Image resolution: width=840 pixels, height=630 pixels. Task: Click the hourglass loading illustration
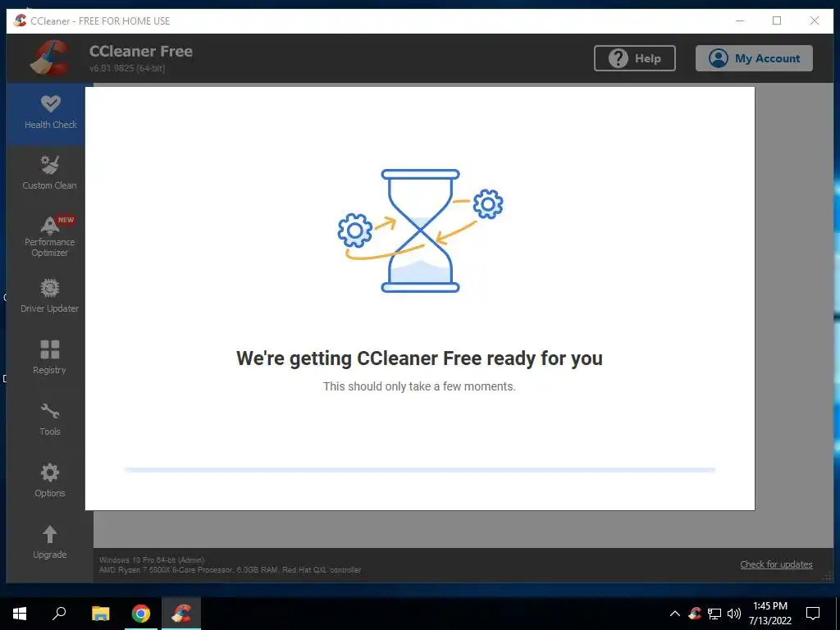tap(420, 231)
